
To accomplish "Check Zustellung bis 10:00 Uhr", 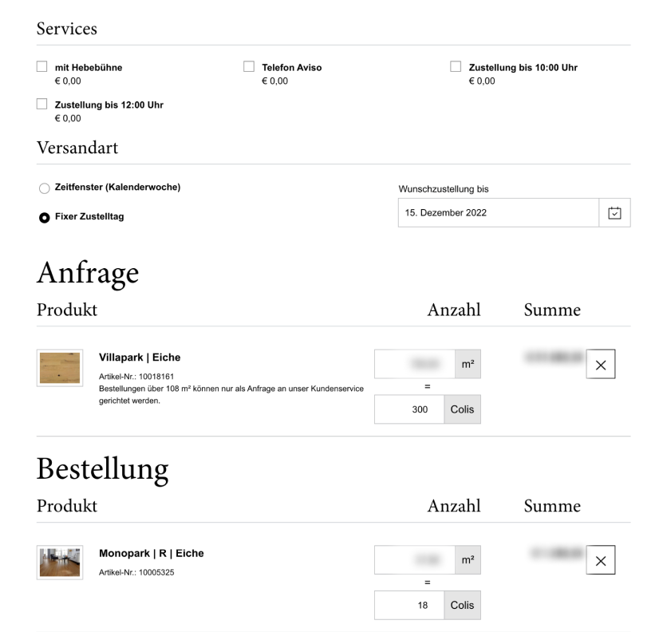I will [456, 66].
